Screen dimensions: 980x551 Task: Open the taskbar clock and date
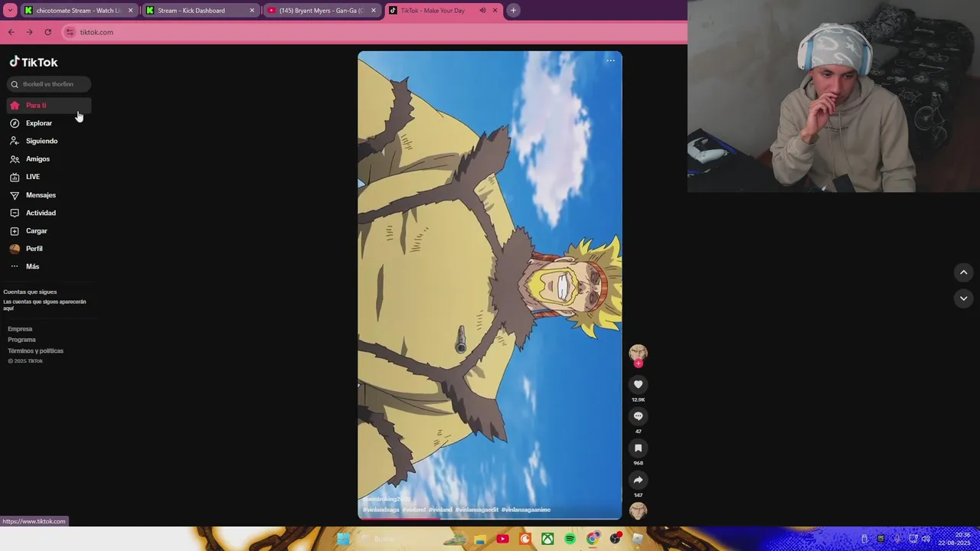[954, 540]
